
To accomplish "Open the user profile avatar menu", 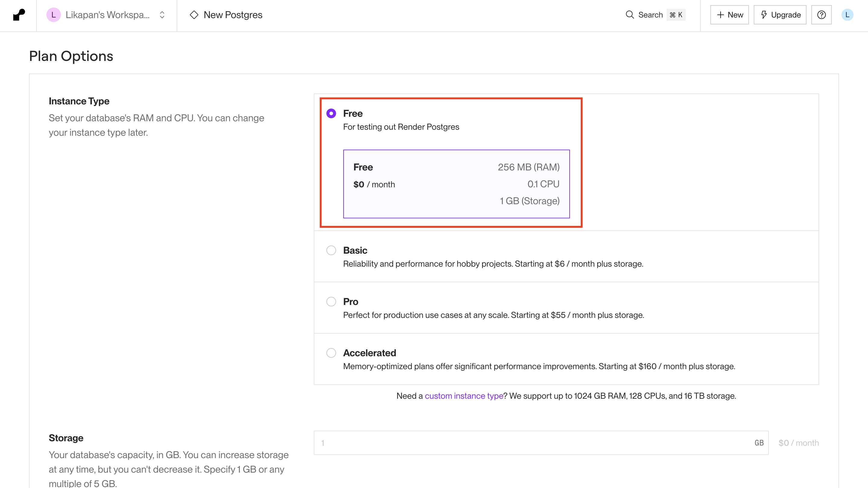I will click(x=847, y=15).
